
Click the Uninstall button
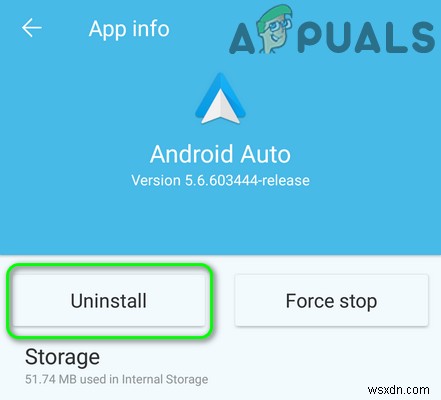tap(109, 300)
